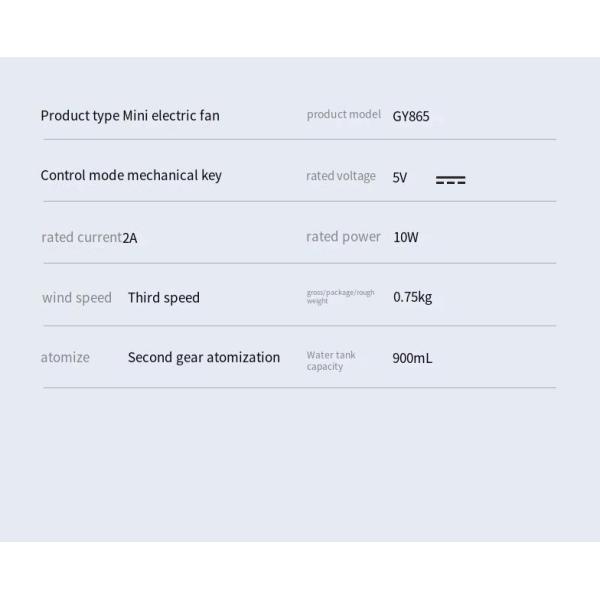Click the "atomize" label
600x600 pixels.
[65, 357]
